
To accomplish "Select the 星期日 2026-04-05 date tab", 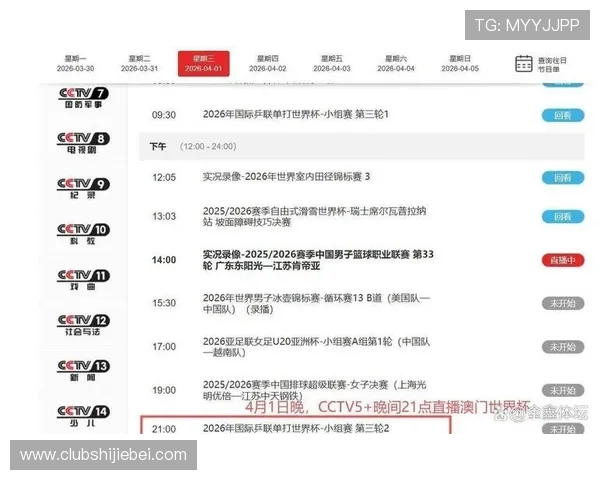I will [x=460, y=64].
